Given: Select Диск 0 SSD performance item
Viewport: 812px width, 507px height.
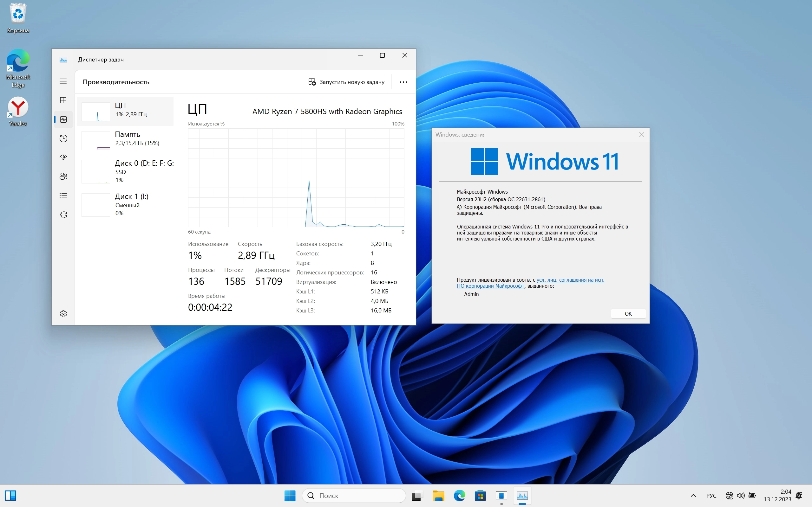Looking at the screenshot, I should 128,171.
